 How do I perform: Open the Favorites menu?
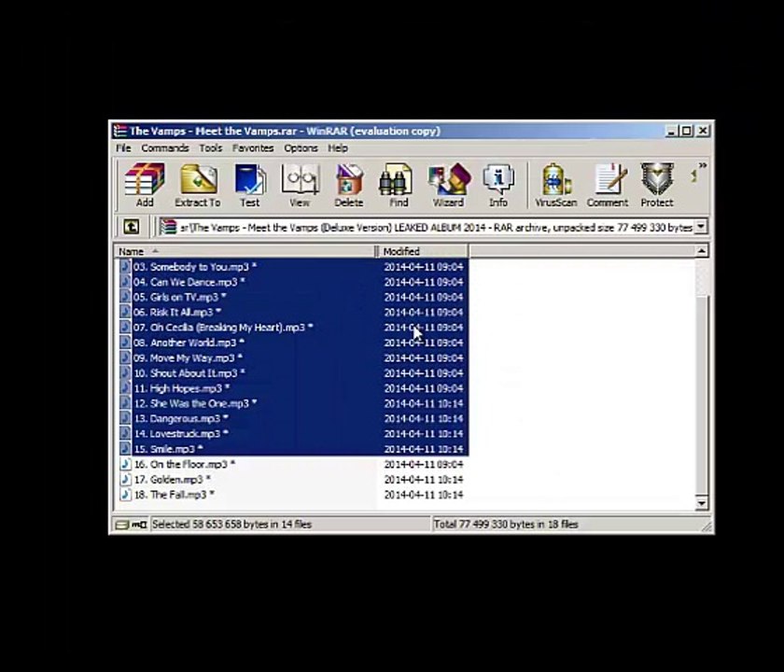253,148
